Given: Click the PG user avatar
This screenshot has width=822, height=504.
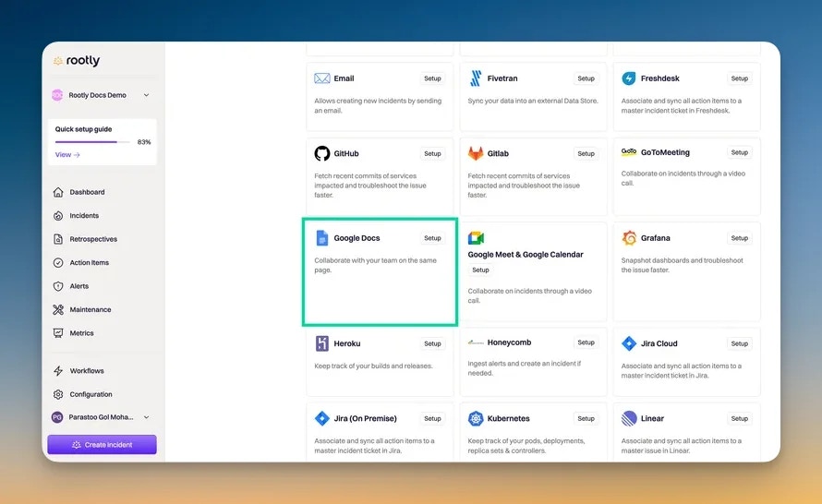Looking at the screenshot, I should coord(57,417).
